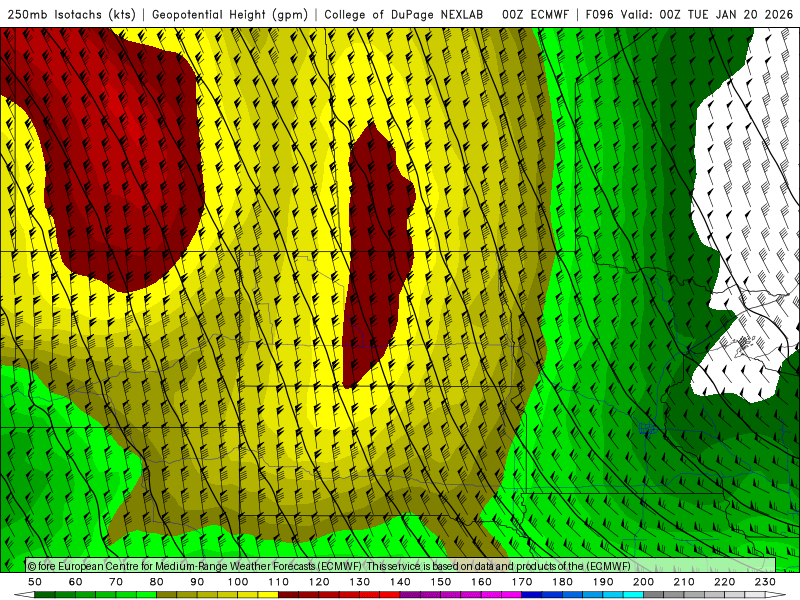Click the ECMWF copyright notice banner
Screen dimensions: 800x600
pyautogui.click(x=401, y=566)
